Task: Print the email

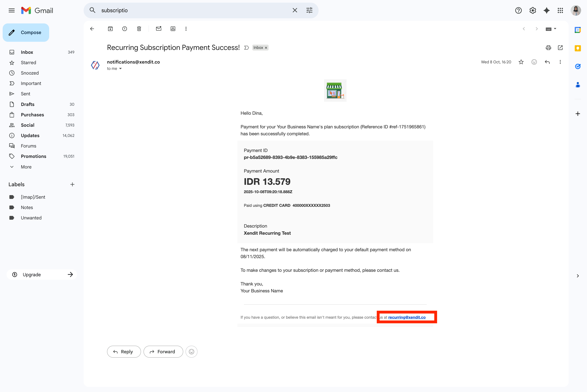Action: tap(548, 47)
